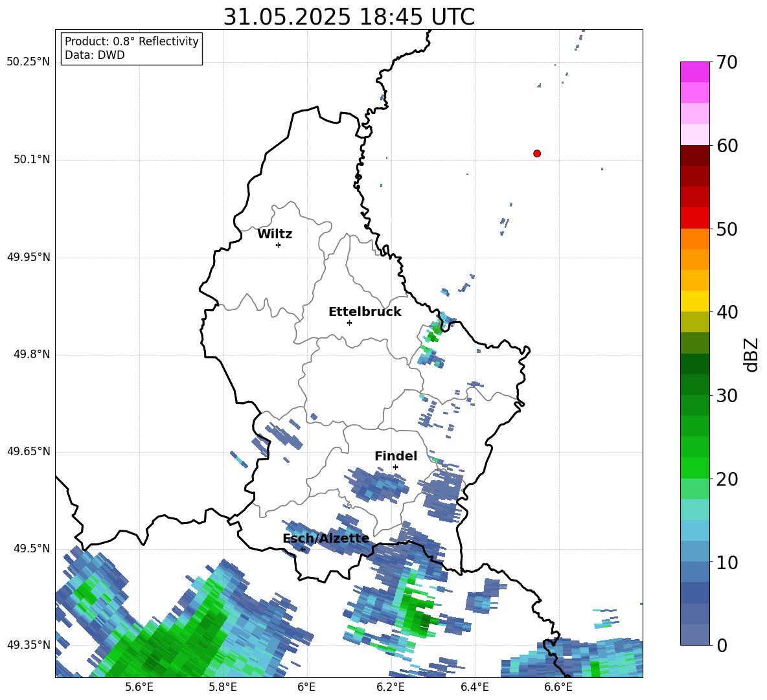Screen dimensions: 767x700
Task: Click the dark red colorbar segment below 60
Action: (x=694, y=155)
